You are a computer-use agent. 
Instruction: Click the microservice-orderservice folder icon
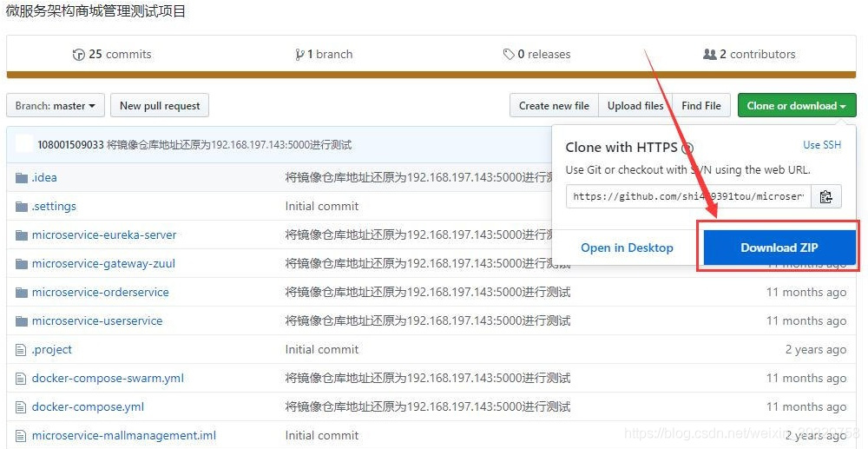22,293
